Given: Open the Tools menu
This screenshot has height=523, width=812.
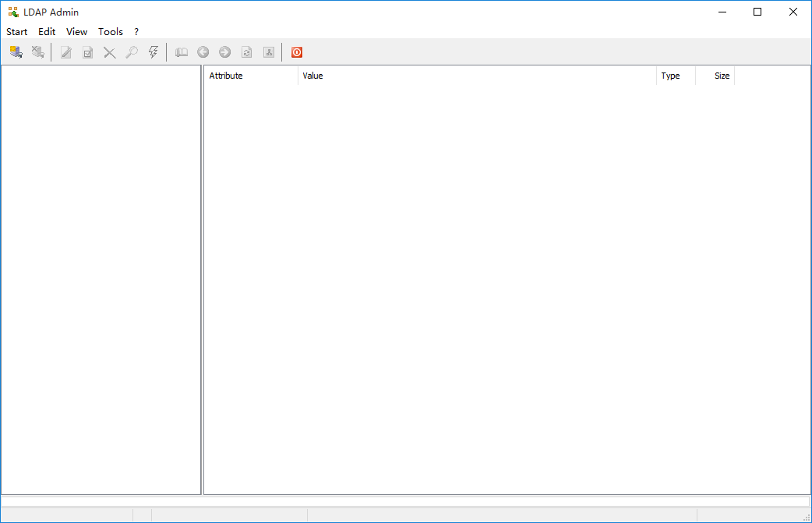Looking at the screenshot, I should tap(111, 32).
